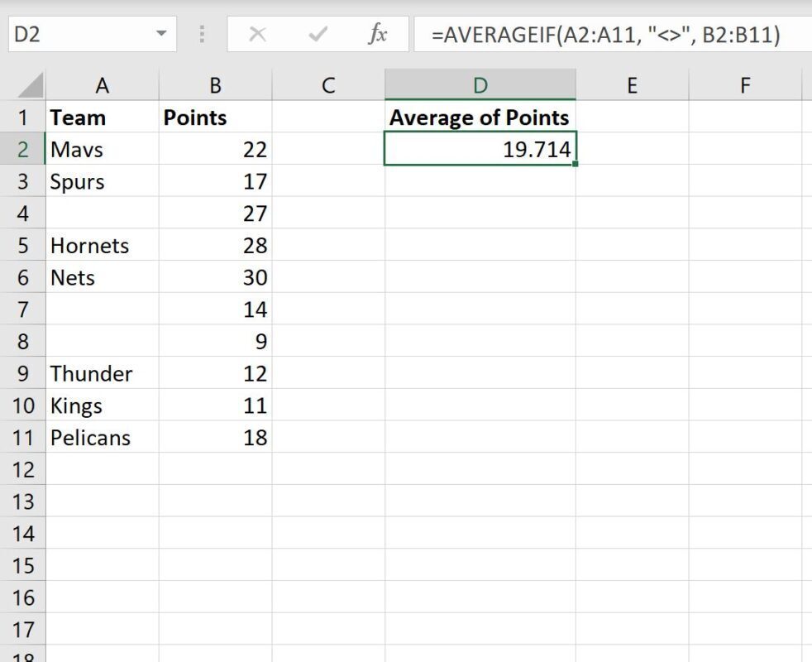Select column C header
The height and width of the screenshot is (662, 812).
point(328,85)
